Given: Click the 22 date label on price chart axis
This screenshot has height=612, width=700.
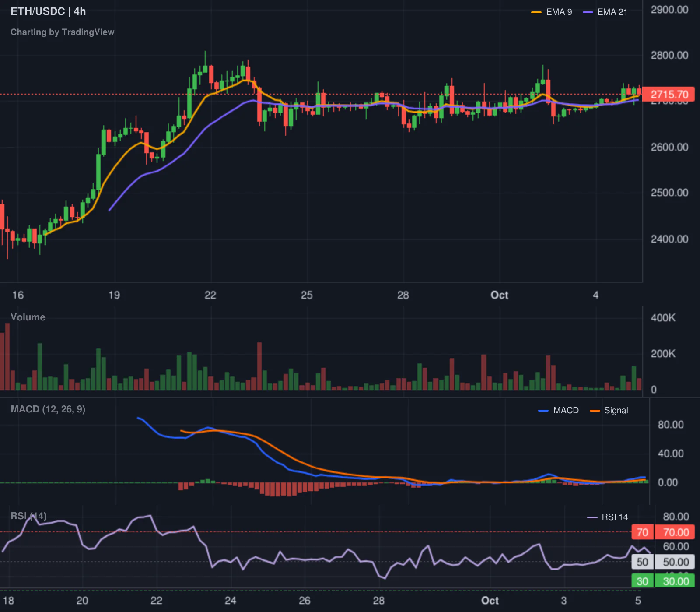Looking at the screenshot, I should (x=210, y=295).
